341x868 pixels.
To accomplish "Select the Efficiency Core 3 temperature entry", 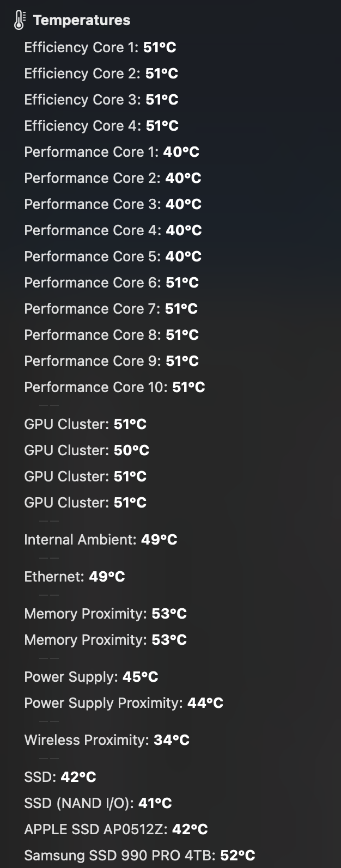I will pyautogui.click(x=101, y=100).
